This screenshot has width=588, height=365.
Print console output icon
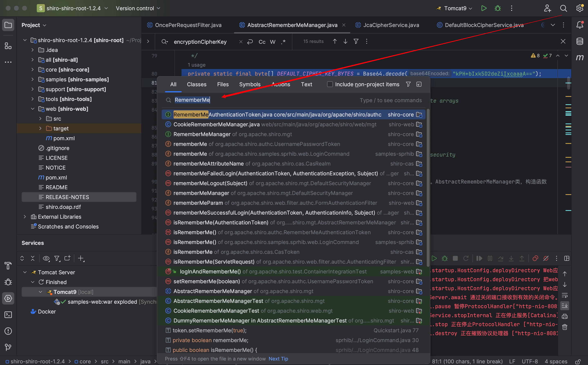pyautogui.click(x=565, y=316)
